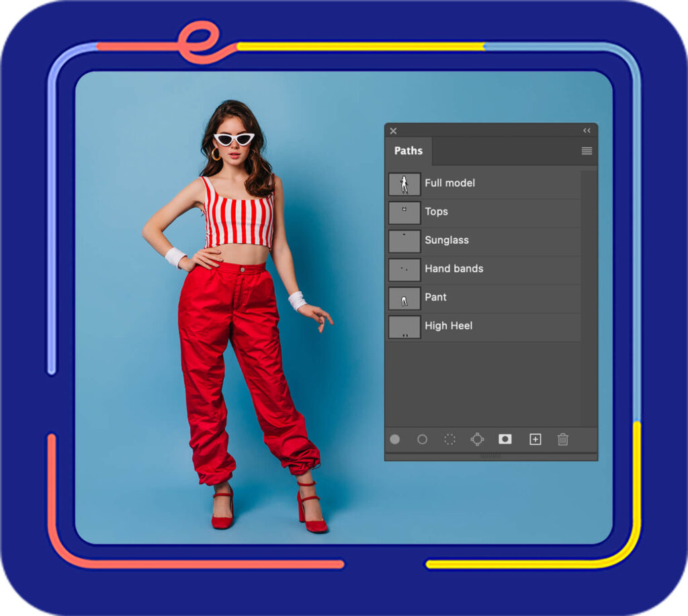Load path as a selection icon
This screenshot has height=616, width=688.
pos(449,439)
